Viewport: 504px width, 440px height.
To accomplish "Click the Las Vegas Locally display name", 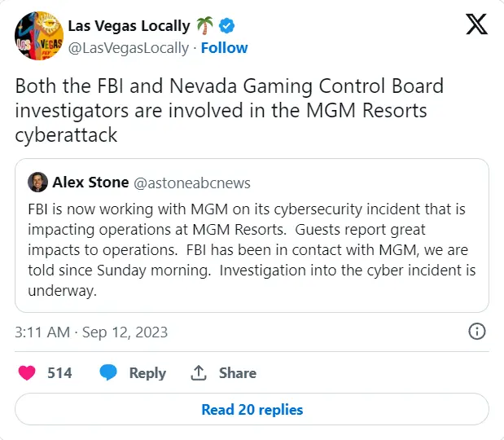I will [129, 26].
